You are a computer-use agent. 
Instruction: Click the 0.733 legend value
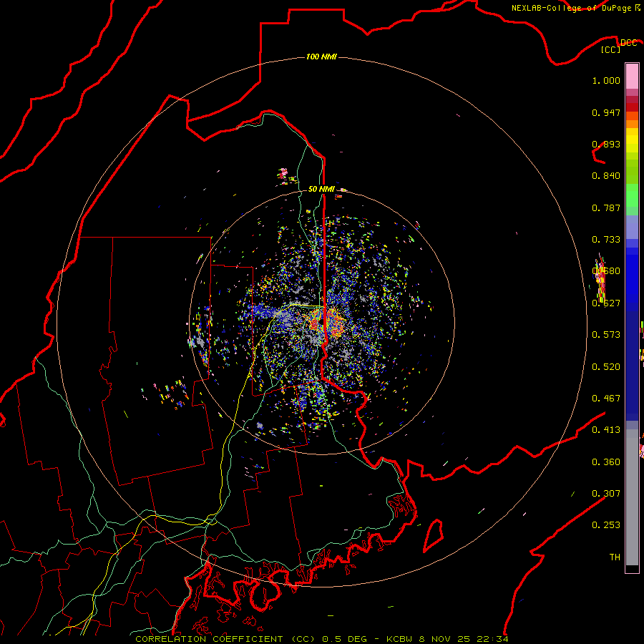[606, 240]
